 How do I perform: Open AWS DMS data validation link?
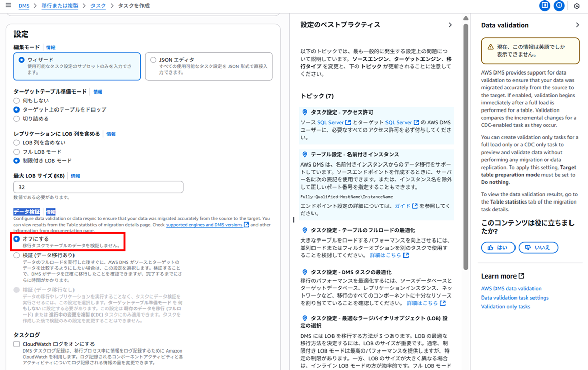click(x=511, y=289)
